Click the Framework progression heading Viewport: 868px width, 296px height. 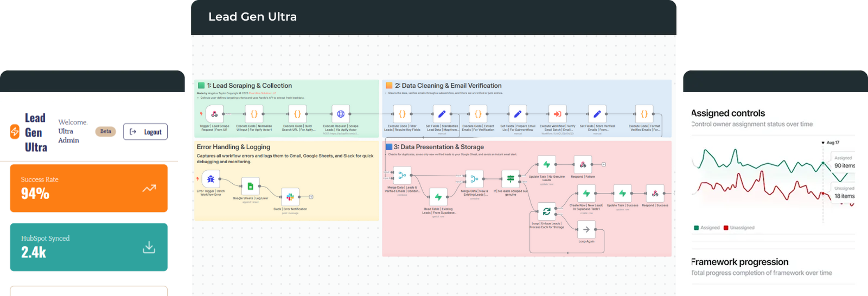740,262
